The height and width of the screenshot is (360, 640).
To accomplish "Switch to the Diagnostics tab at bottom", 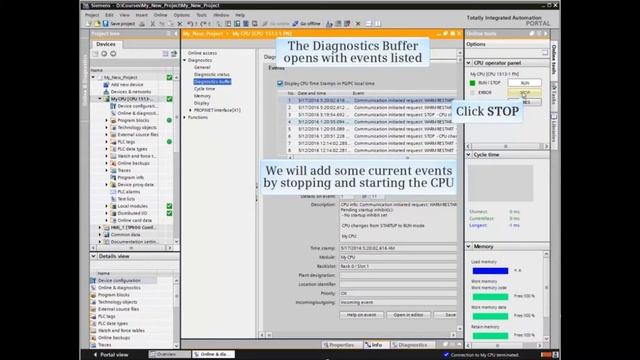I will tap(410, 345).
